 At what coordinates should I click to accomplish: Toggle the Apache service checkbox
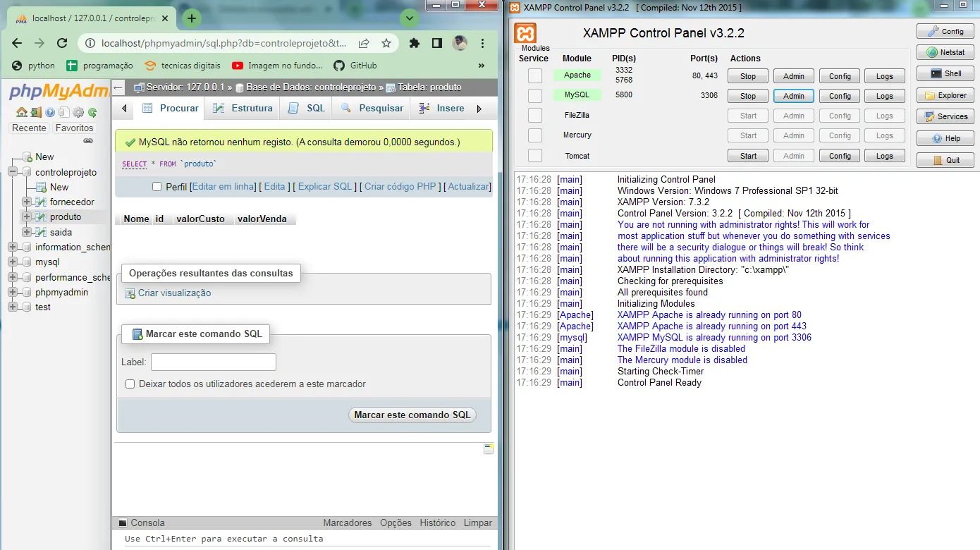[535, 75]
